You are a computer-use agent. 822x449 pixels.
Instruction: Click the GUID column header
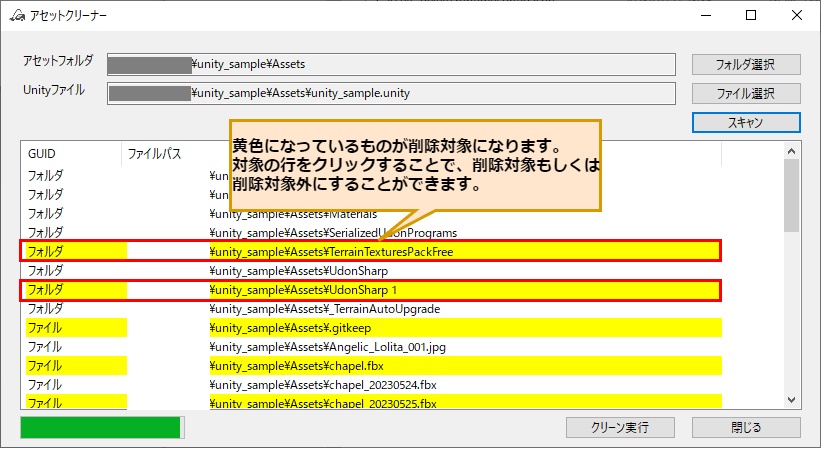click(71, 154)
